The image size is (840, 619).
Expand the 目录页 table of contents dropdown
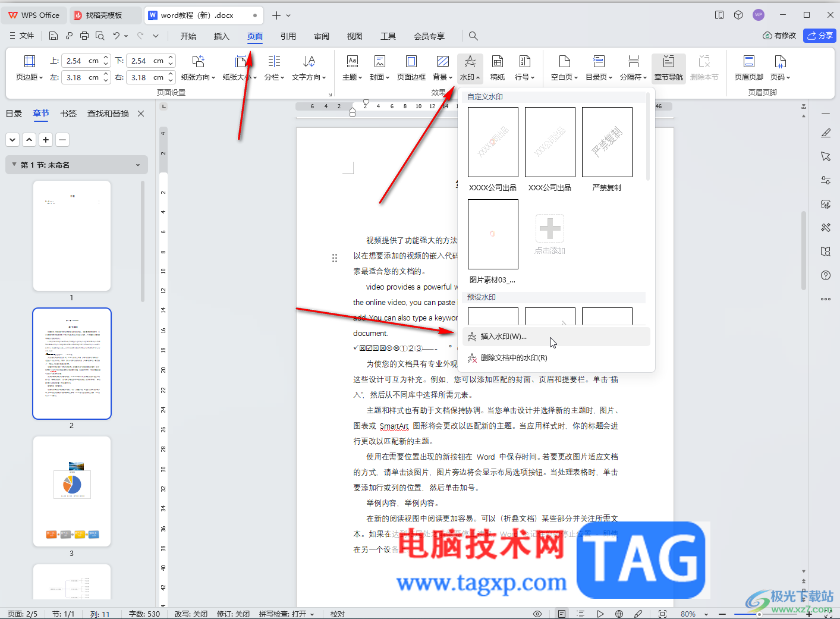pos(599,77)
